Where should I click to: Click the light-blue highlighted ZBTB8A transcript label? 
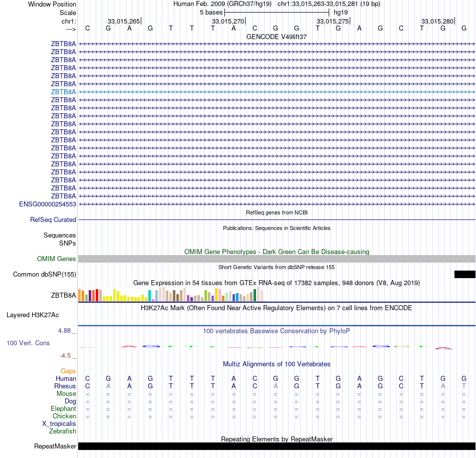pos(63,92)
